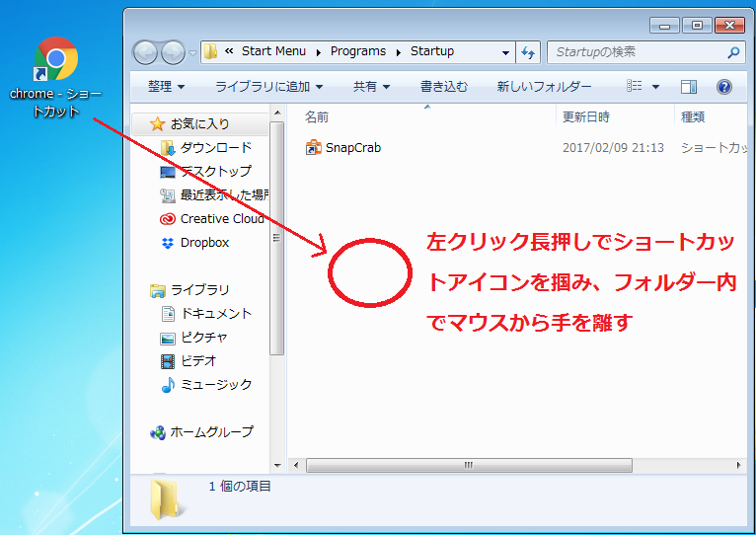Click the ライブラリ folder icon

(158, 290)
